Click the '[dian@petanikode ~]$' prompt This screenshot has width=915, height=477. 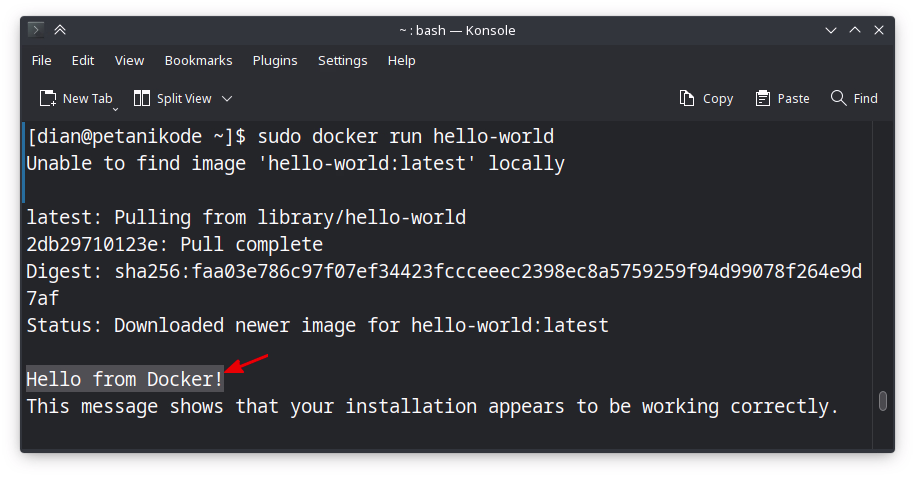tap(137, 137)
